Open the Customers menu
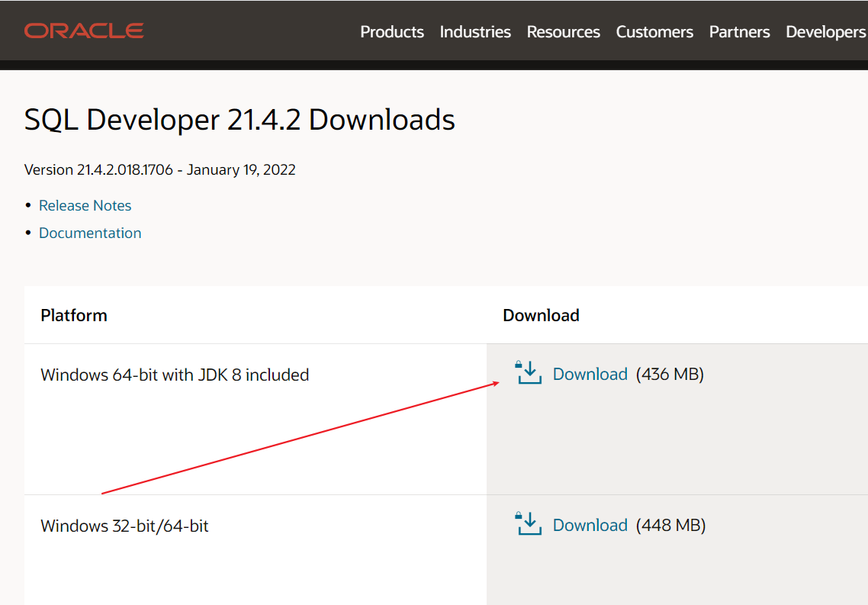 click(654, 32)
